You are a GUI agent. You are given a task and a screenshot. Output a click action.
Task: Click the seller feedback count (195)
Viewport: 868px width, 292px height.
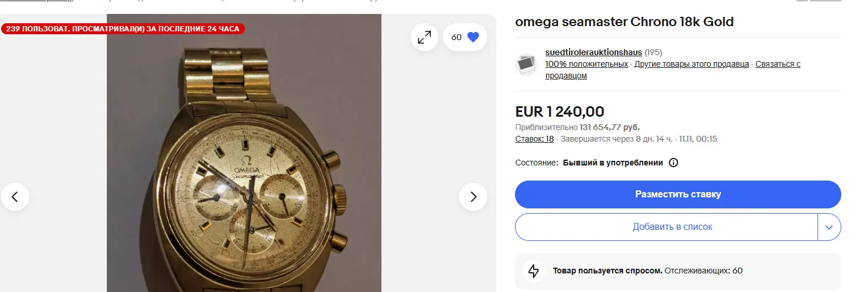(x=653, y=52)
